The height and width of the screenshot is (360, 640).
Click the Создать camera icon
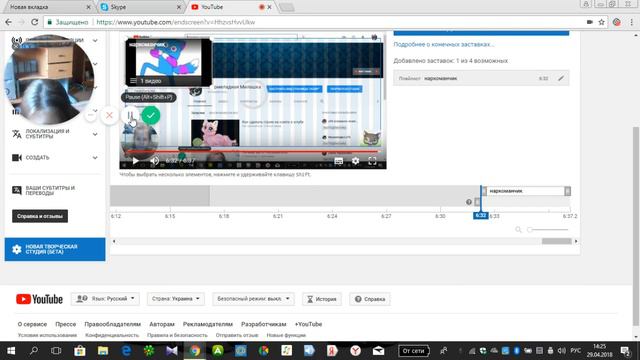click(17, 158)
